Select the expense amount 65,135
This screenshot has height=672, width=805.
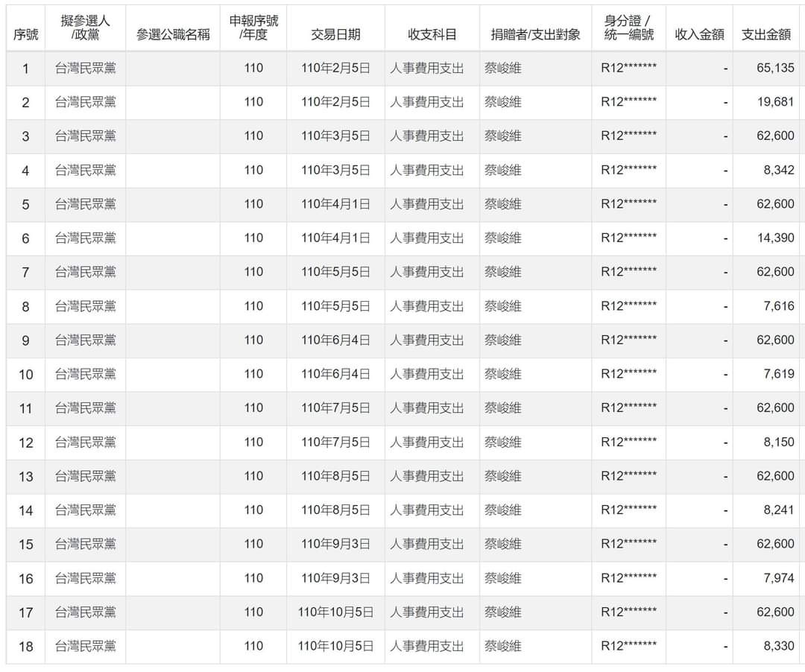pyautogui.click(x=775, y=68)
